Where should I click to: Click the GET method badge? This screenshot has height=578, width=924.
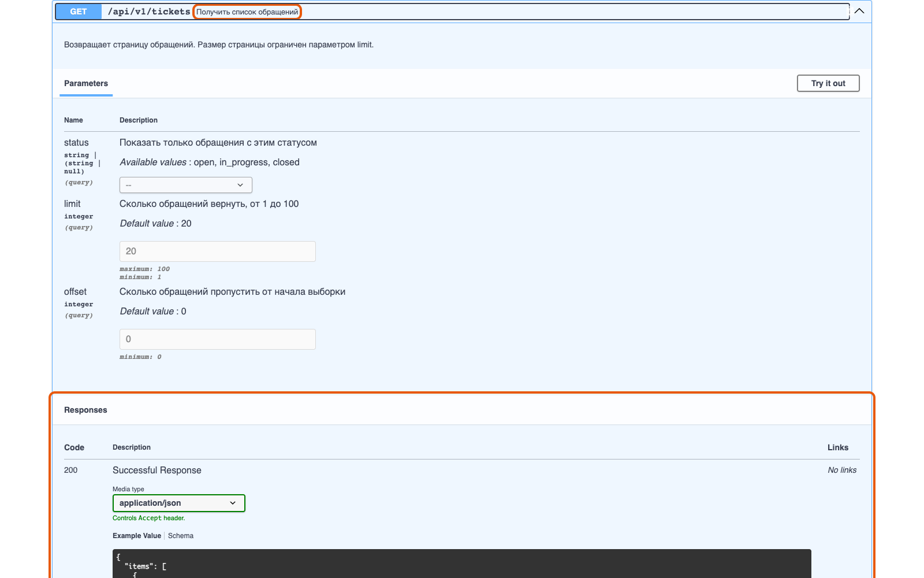coord(79,12)
